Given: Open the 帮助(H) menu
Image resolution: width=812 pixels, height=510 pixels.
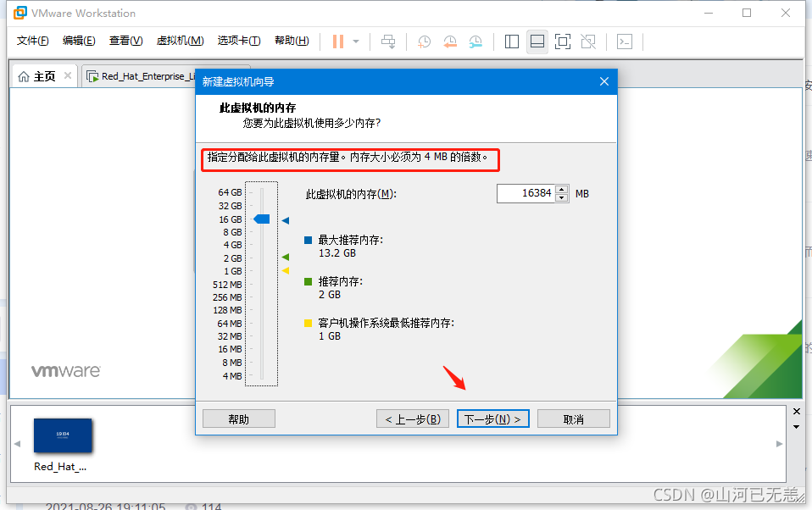Looking at the screenshot, I should [x=292, y=41].
